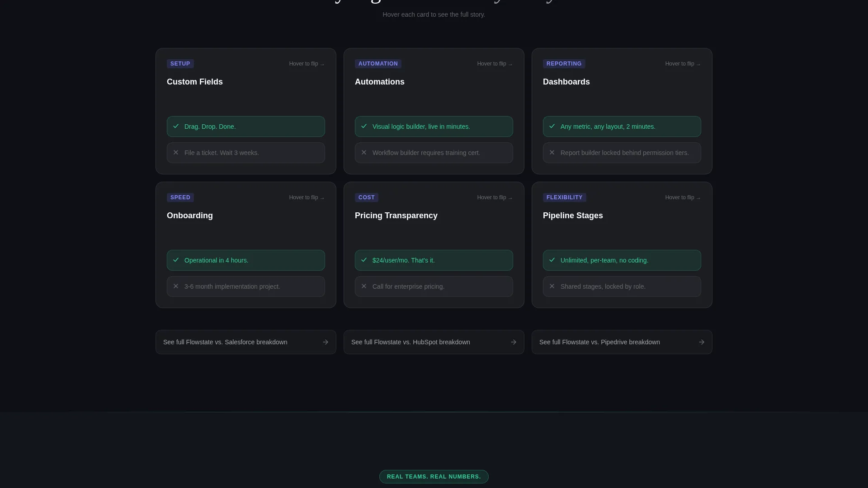Image resolution: width=868 pixels, height=488 pixels.
Task: Select the 'Pricing Transparency' card title
Action: click(396, 216)
